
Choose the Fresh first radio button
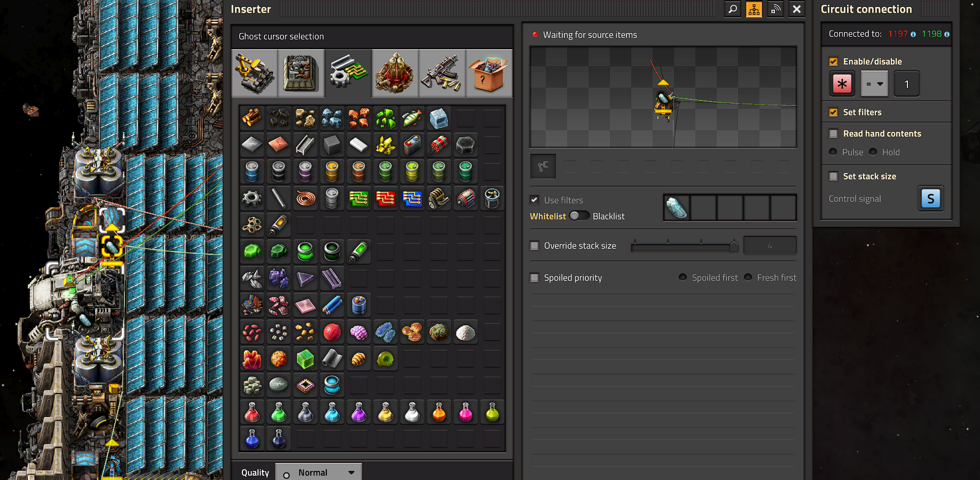[x=748, y=277]
